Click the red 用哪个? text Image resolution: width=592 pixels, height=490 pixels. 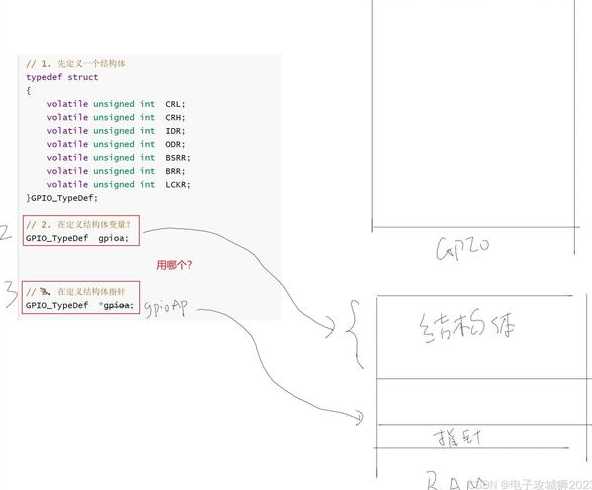[174, 265]
